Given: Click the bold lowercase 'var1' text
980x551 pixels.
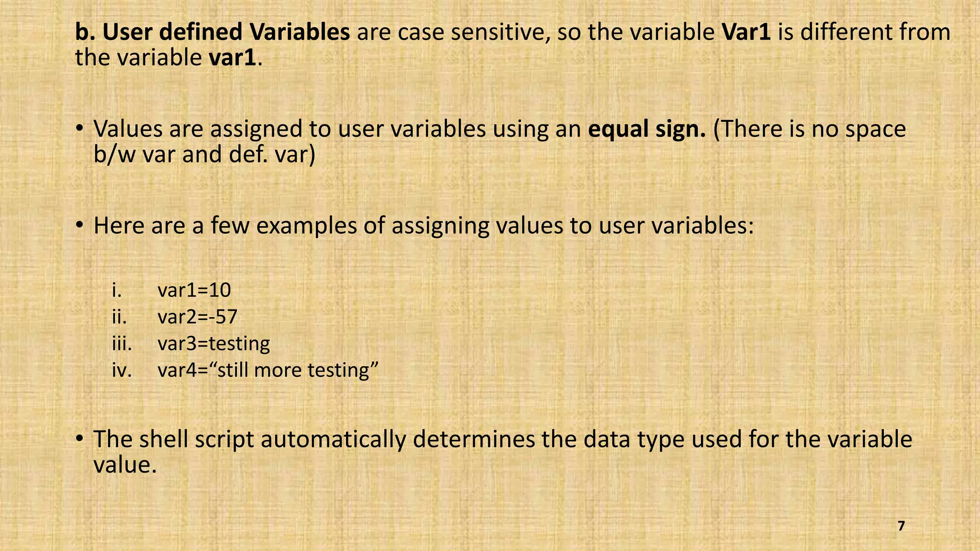Looking at the screenshot, I should pos(233,58).
